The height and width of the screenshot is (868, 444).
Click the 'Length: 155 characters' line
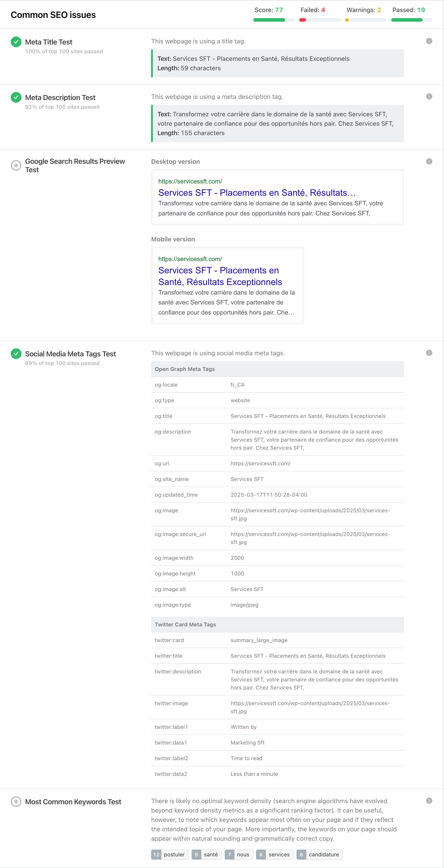[x=191, y=133]
